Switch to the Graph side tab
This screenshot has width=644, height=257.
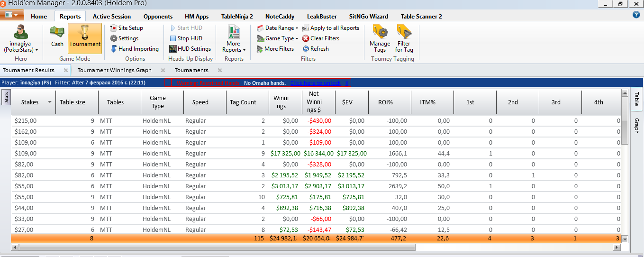[636, 126]
